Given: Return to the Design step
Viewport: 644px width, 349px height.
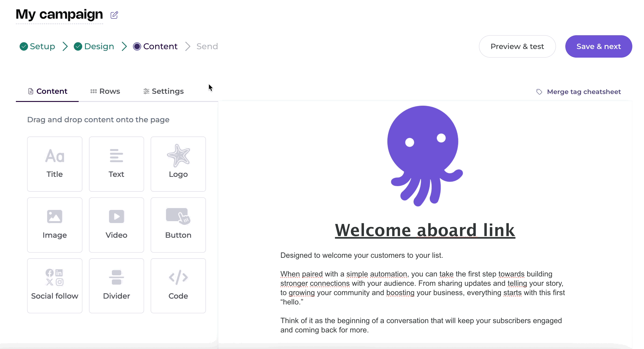Looking at the screenshot, I should [x=94, y=46].
